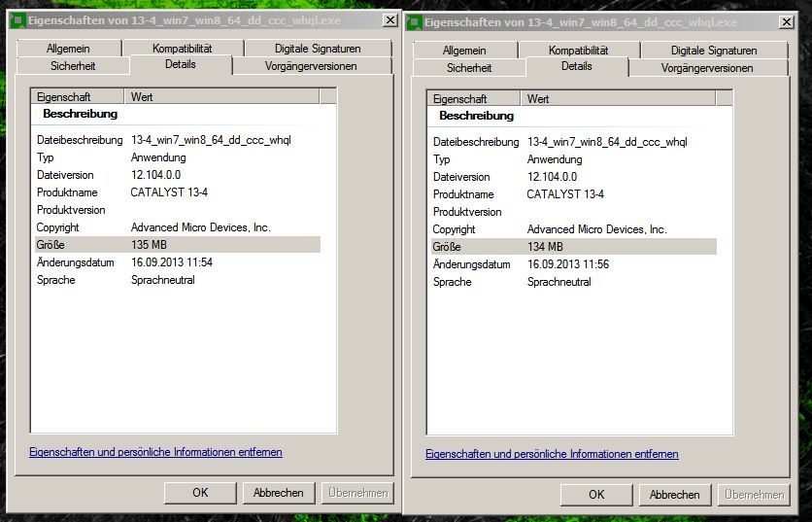812x522 pixels.
Task: Select Details tab in right window
Action: tap(577, 66)
